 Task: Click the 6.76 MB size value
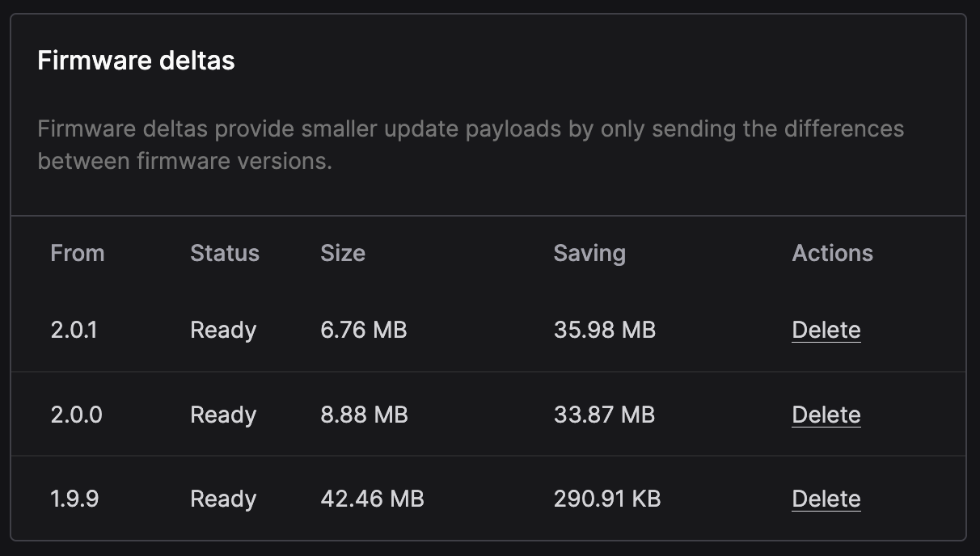[x=363, y=330]
